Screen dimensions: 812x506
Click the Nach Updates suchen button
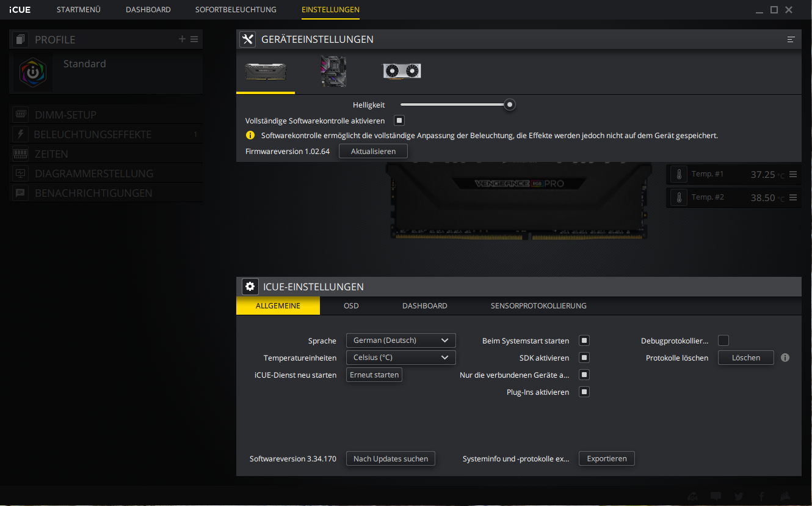pos(391,458)
